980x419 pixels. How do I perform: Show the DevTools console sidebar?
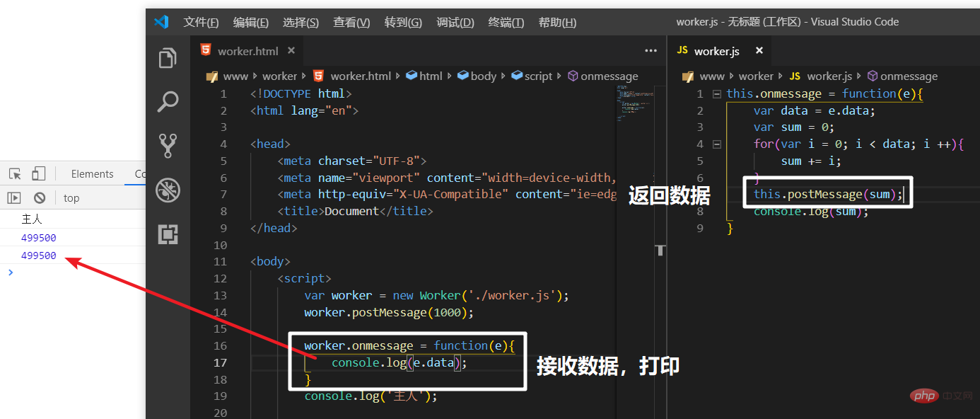pyautogui.click(x=14, y=198)
